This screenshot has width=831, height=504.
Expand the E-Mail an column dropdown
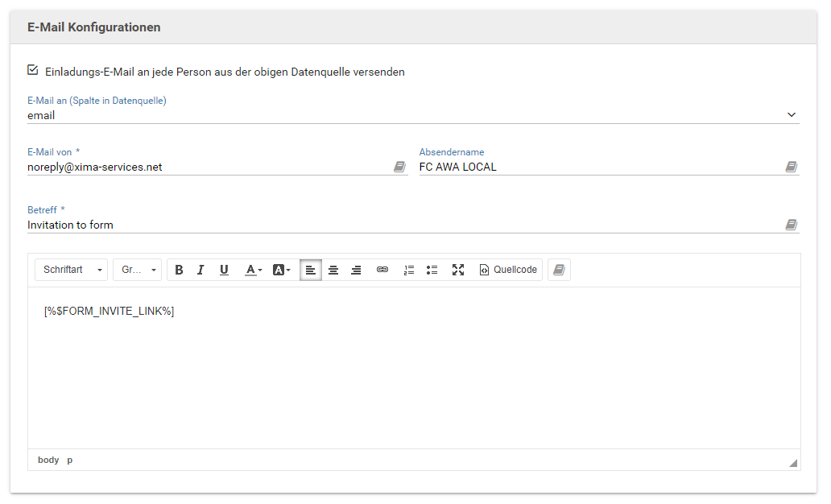791,115
